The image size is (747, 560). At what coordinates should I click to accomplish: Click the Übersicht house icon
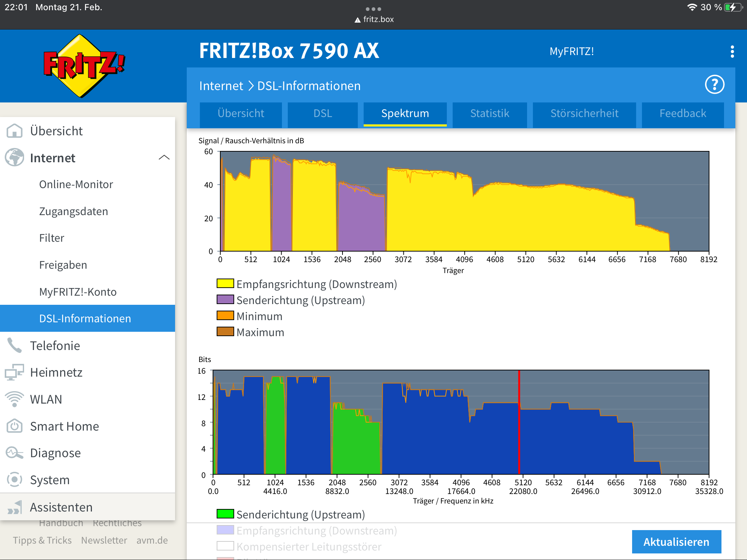[15, 131]
